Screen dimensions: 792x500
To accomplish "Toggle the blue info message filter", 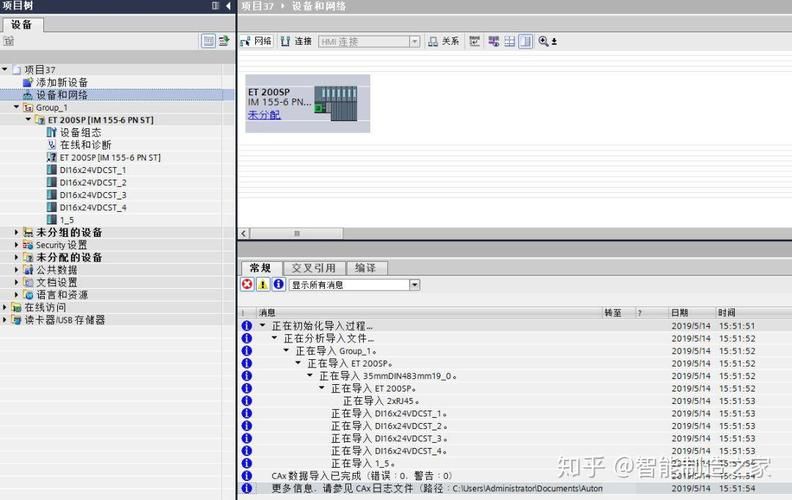I will click(x=278, y=285).
